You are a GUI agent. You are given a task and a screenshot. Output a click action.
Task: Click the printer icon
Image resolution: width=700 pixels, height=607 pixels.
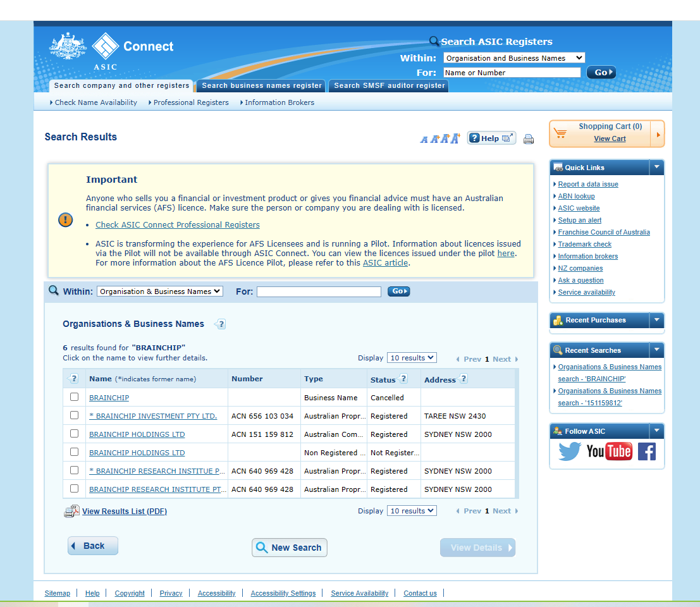[529, 139]
